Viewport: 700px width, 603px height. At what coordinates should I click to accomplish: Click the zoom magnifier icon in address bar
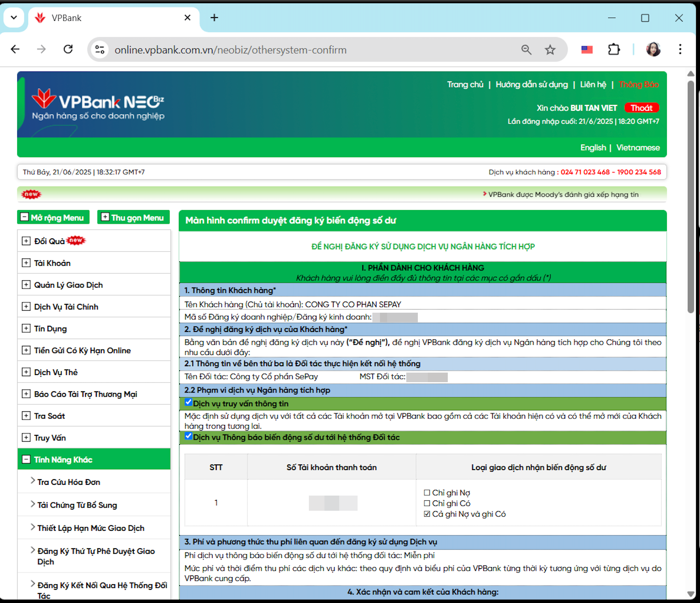coord(526,50)
